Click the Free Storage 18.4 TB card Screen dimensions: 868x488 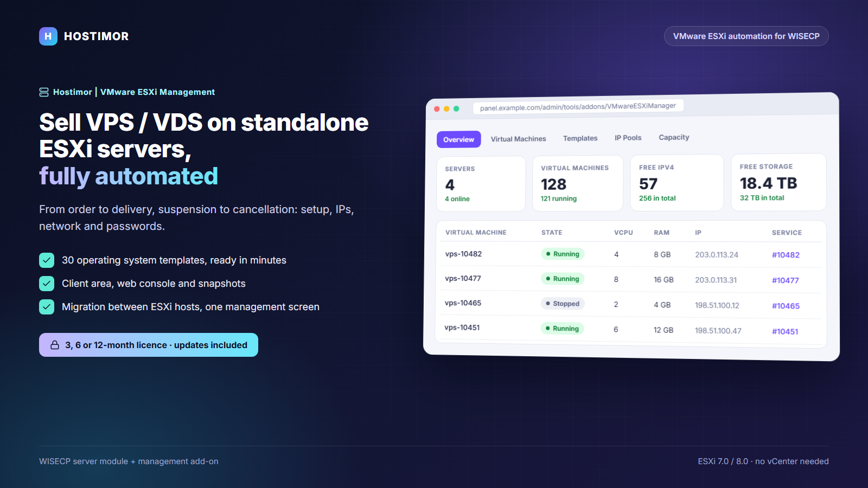point(778,182)
